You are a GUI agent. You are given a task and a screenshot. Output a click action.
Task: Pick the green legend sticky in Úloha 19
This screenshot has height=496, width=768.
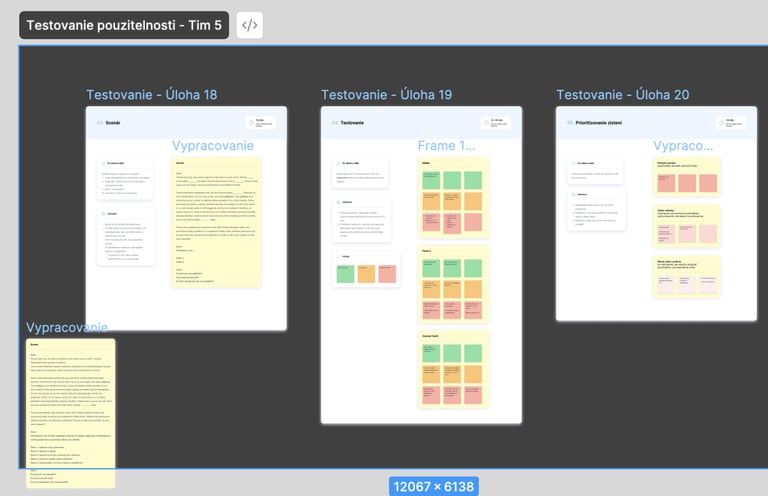tap(346, 274)
